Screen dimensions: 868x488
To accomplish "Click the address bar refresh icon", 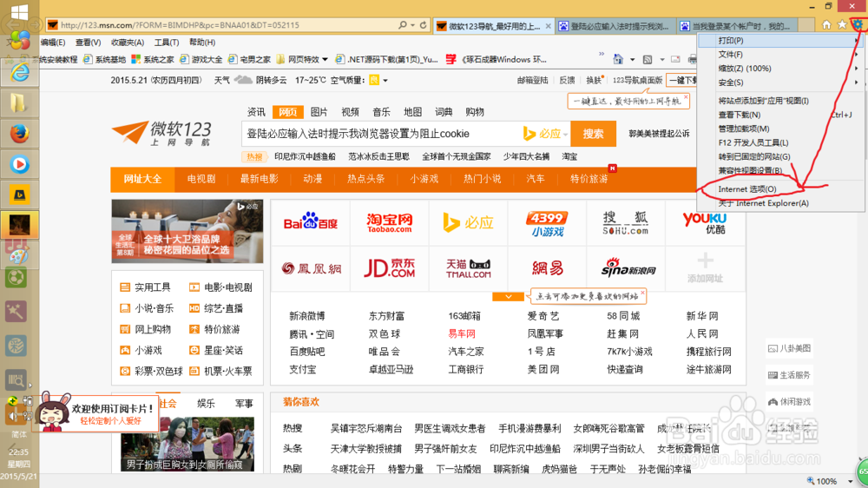I will click(423, 25).
